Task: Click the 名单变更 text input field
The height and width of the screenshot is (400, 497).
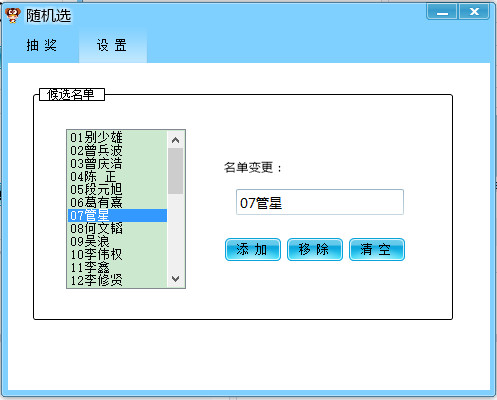Action: pos(320,202)
